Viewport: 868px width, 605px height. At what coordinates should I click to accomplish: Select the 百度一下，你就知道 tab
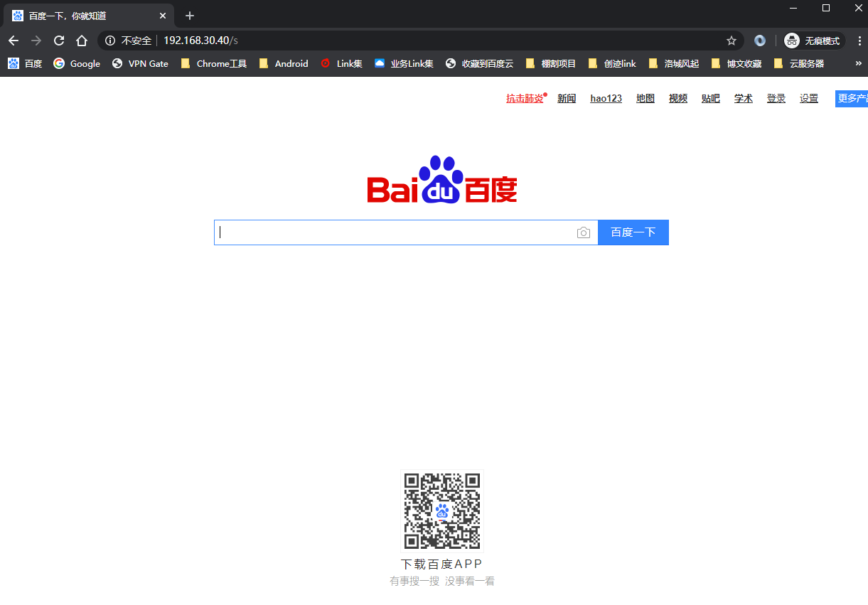tap(89, 16)
